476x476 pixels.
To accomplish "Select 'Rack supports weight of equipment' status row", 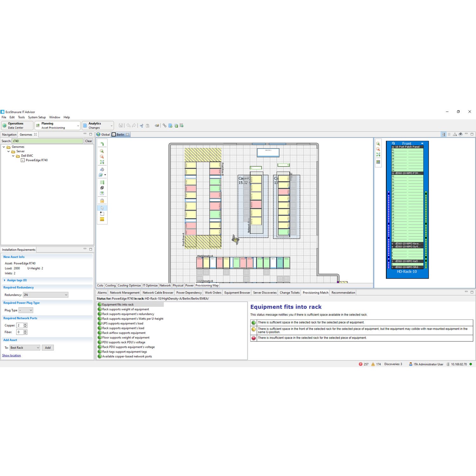I will (x=125, y=309).
